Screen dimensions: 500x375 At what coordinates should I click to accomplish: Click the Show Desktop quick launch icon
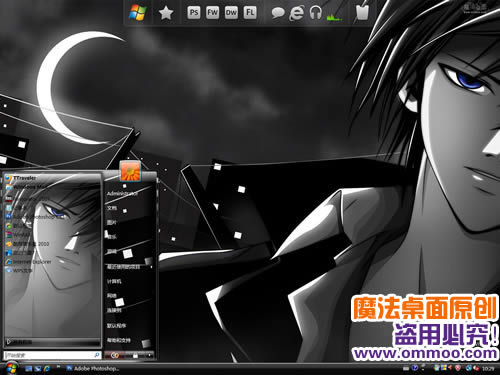pos(29,369)
